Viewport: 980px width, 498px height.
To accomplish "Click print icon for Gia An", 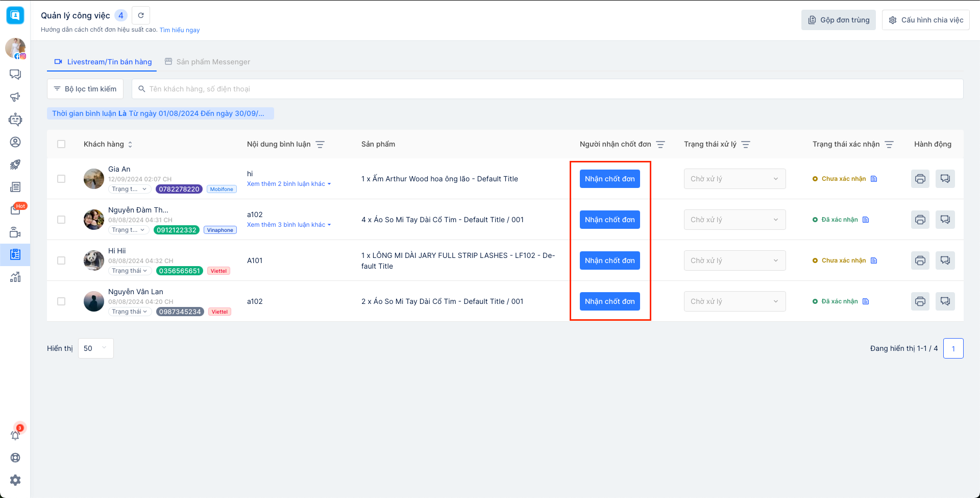I will (920, 179).
